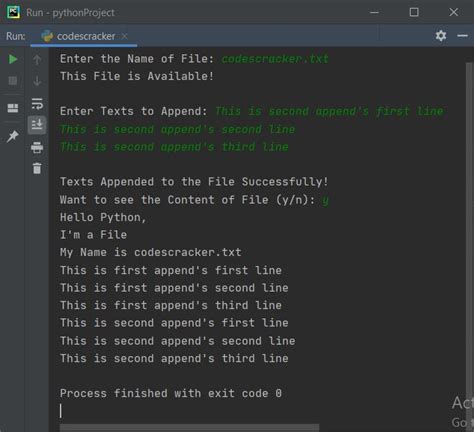Screen dimensions: 474x432
Task: Click 'Want to see the Content of File' prompt
Action: coord(187,200)
